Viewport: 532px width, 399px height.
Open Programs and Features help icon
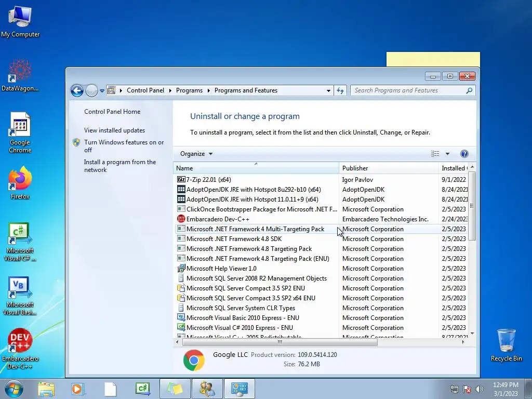pyautogui.click(x=464, y=154)
